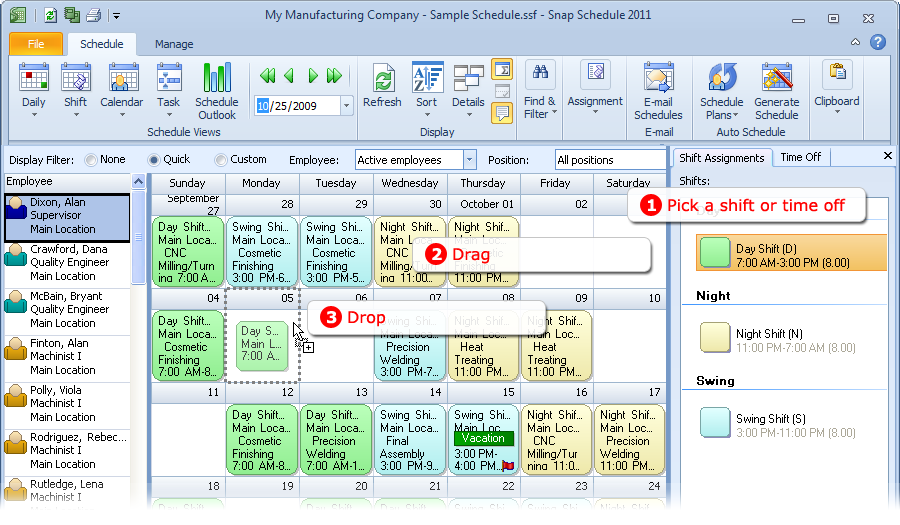Image resolution: width=900 pixels, height=525 pixels.
Task: Select employee McBain, Bryant
Action: (x=67, y=310)
